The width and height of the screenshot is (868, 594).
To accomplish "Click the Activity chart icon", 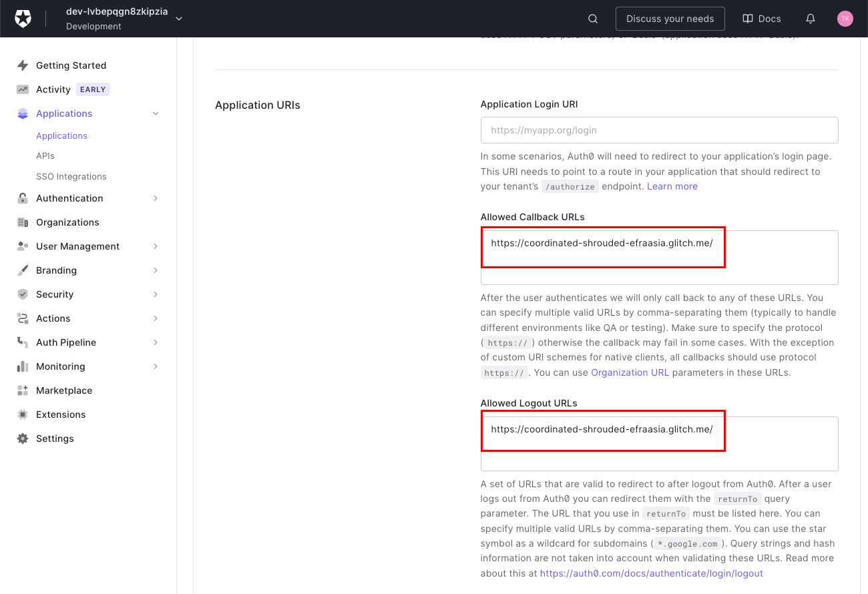I will 23,89.
